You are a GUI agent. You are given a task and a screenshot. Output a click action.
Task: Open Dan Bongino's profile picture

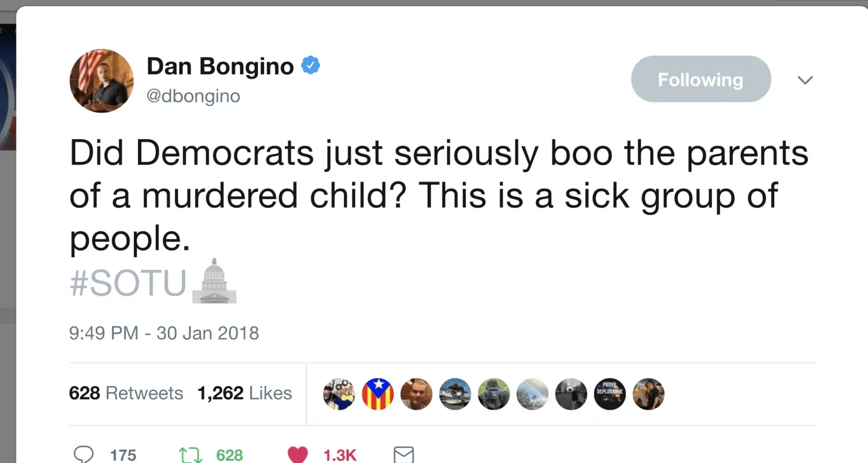click(101, 80)
